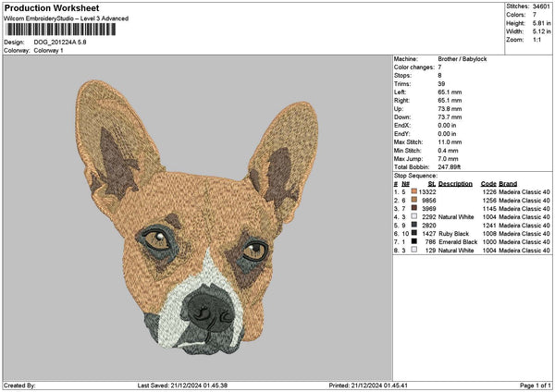Select the tan swatch for code 1256

point(413,200)
